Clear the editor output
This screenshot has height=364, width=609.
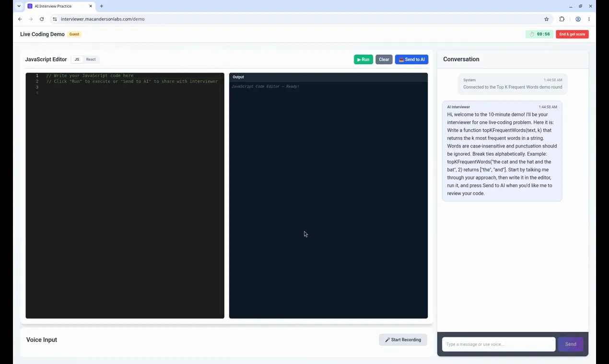click(x=384, y=59)
